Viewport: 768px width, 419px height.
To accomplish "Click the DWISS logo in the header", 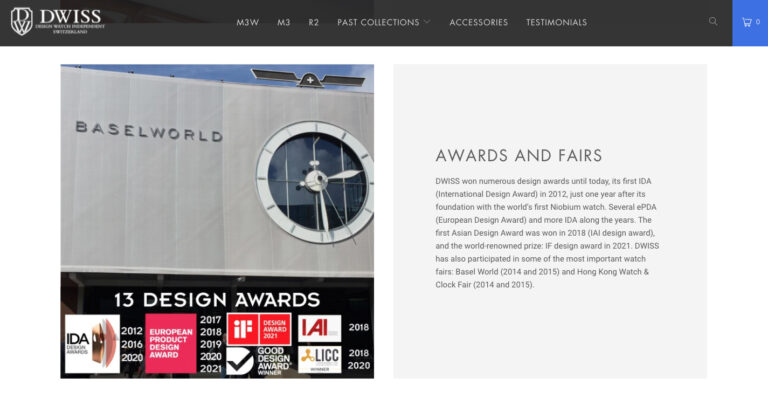I will coord(58,22).
